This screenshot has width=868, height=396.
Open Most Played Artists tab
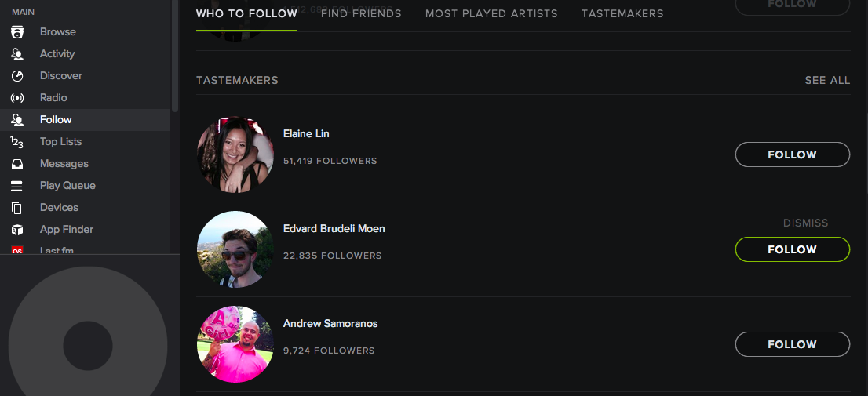point(491,13)
